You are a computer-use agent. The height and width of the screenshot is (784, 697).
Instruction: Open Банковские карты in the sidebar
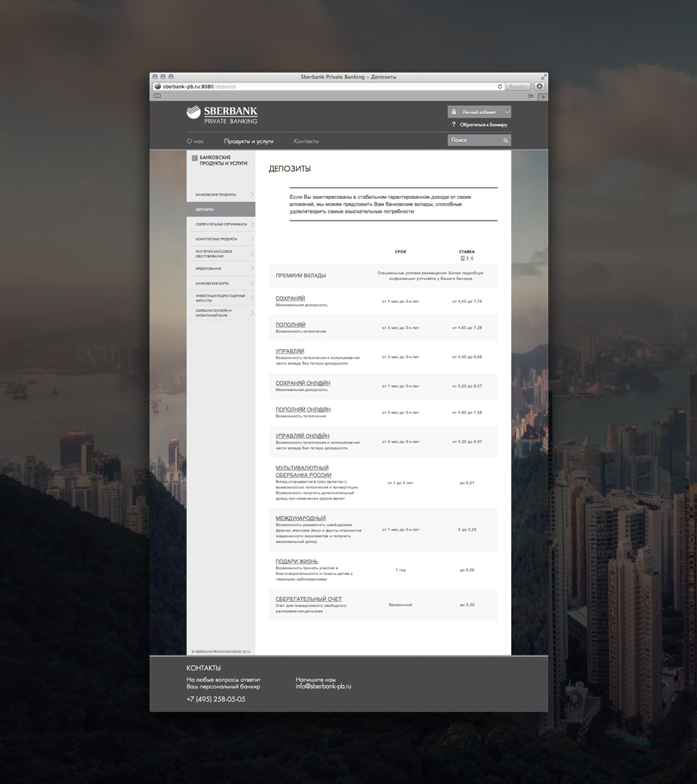point(221,283)
